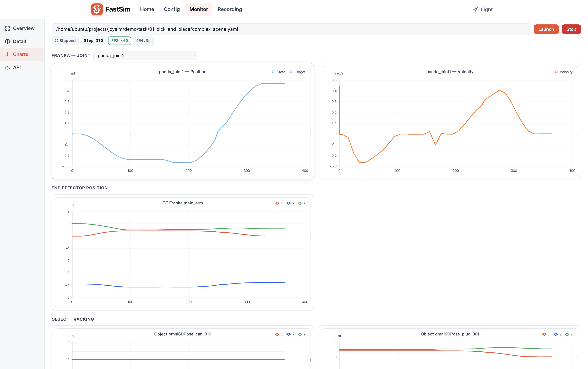Open Overview in the sidebar
588x369 pixels.
tap(22, 28)
